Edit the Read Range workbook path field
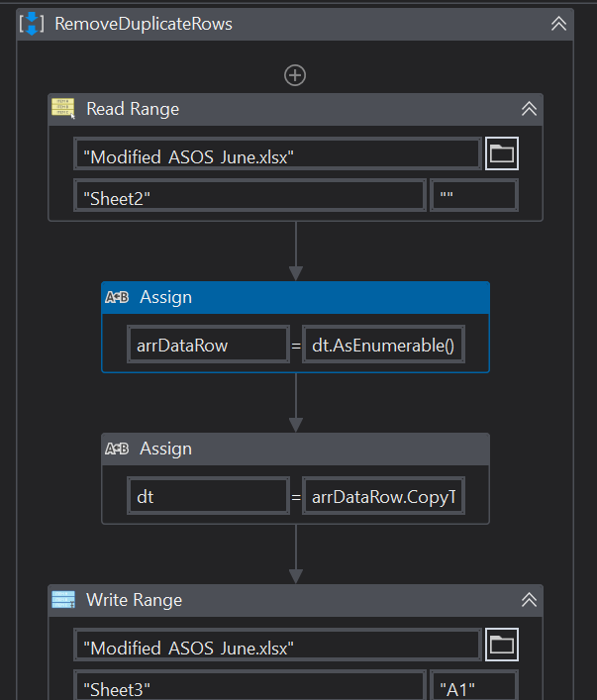Screen dimensions: 597x700 tap(277, 154)
